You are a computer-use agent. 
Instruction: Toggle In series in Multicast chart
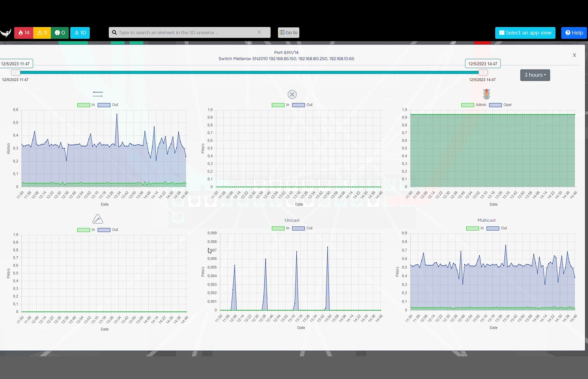pyautogui.click(x=475, y=228)
